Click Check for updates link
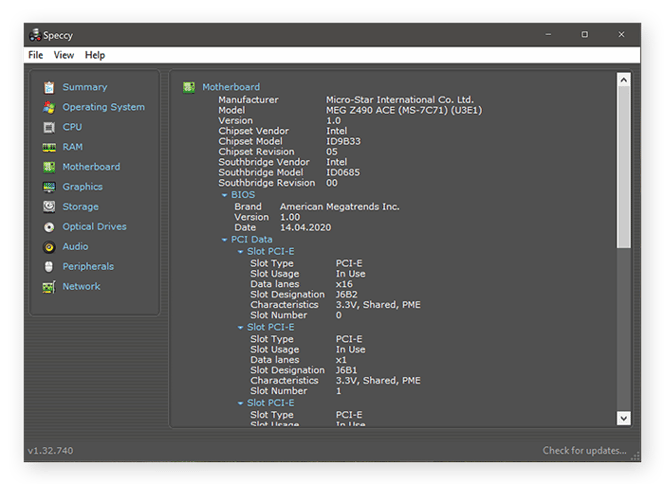Screen dimensions: 664x484 point(584,451)
